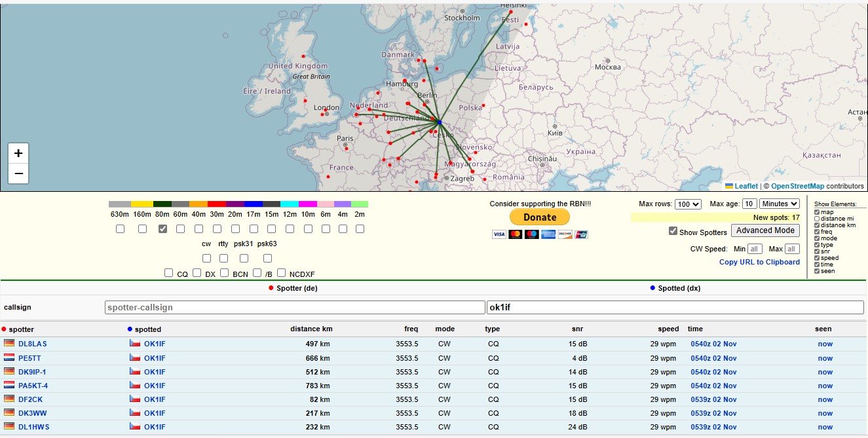This screenshot has height=438, width=868.
Task: Open the Max rows dropdown
Action: [688, 204]
